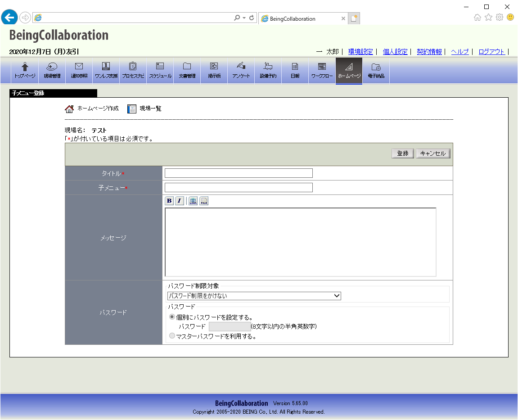
Task: Open 日報 daily report module
Action: [295, 70]
